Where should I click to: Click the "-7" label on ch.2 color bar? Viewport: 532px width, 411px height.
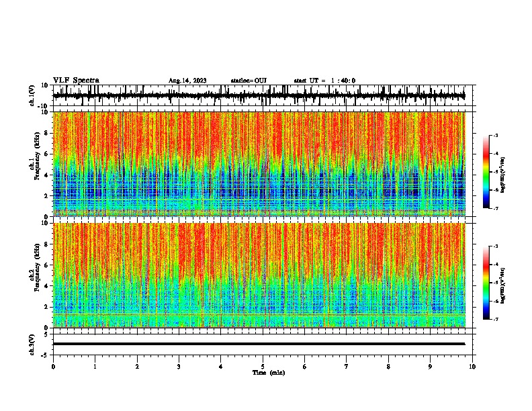(x=495, y=320)
